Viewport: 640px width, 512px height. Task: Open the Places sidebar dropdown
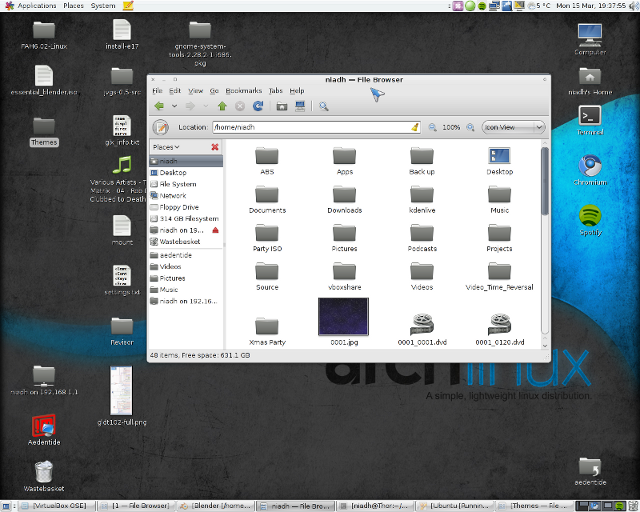click(166, 147)
